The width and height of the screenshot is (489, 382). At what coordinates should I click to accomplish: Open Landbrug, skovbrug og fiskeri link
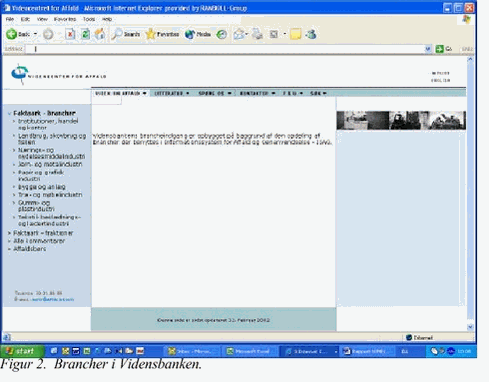click(x=52, y=139)
